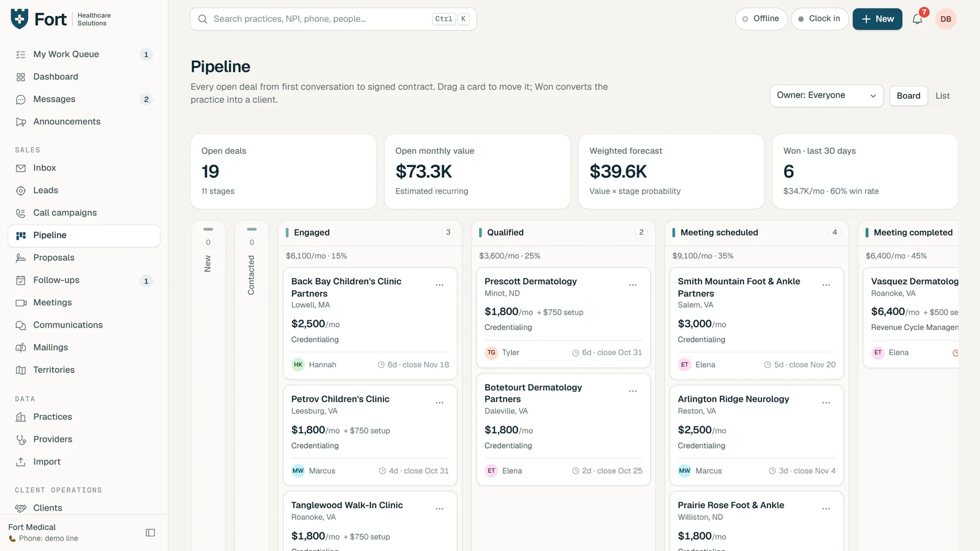Screen dimensions: 980x551
Task: Click the search practices input field
Action: click(333, 19)
